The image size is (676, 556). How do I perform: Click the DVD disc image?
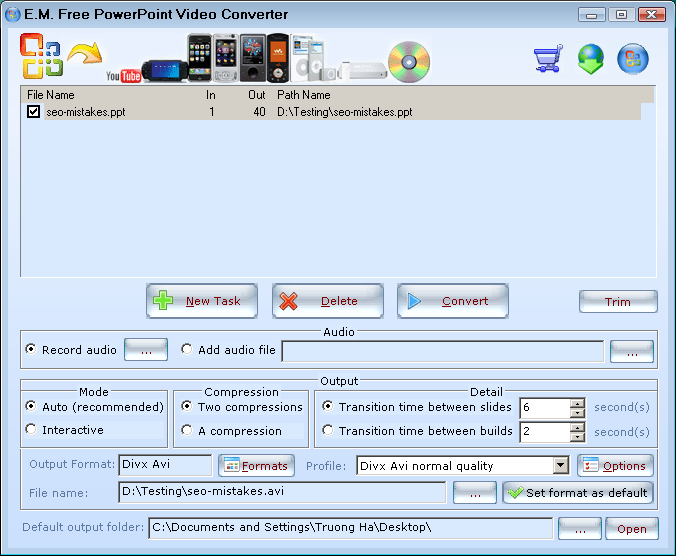coord(409,62)
